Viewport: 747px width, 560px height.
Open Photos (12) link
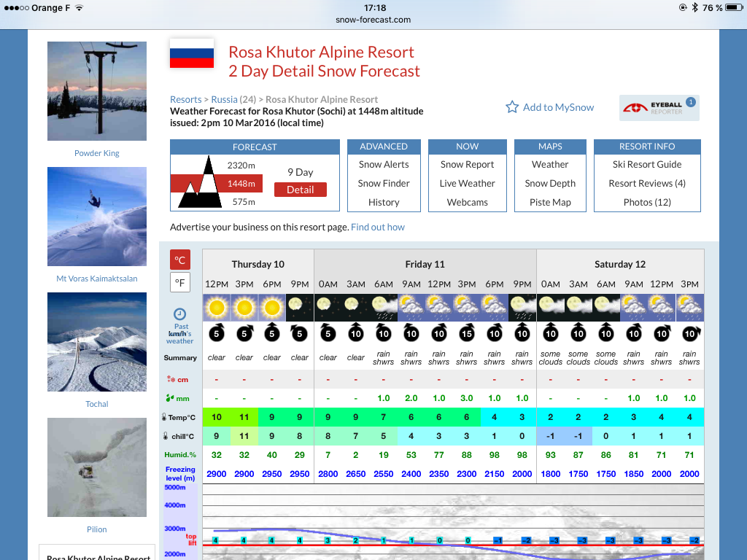click(647, 203)
